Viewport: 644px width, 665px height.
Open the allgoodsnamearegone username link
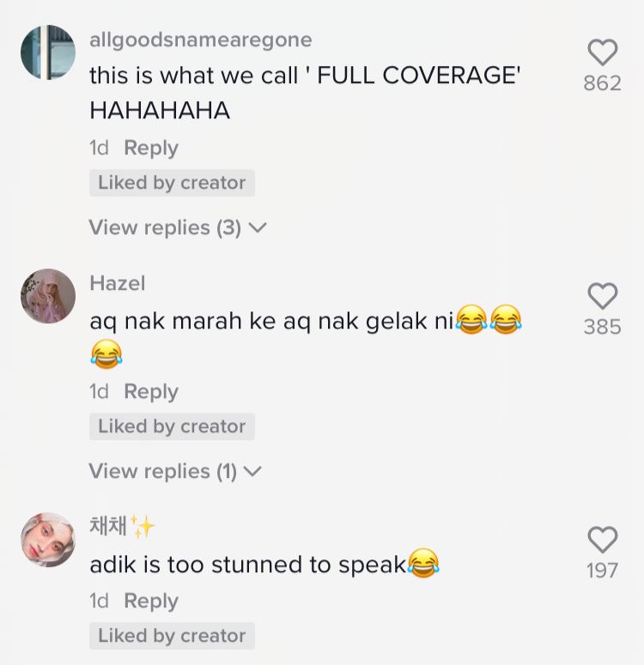(201, 40)
